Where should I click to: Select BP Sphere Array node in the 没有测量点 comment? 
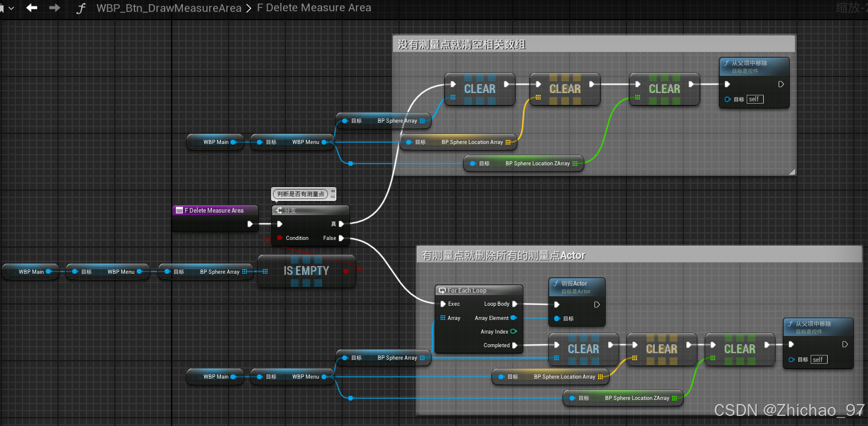coord(384,121)
